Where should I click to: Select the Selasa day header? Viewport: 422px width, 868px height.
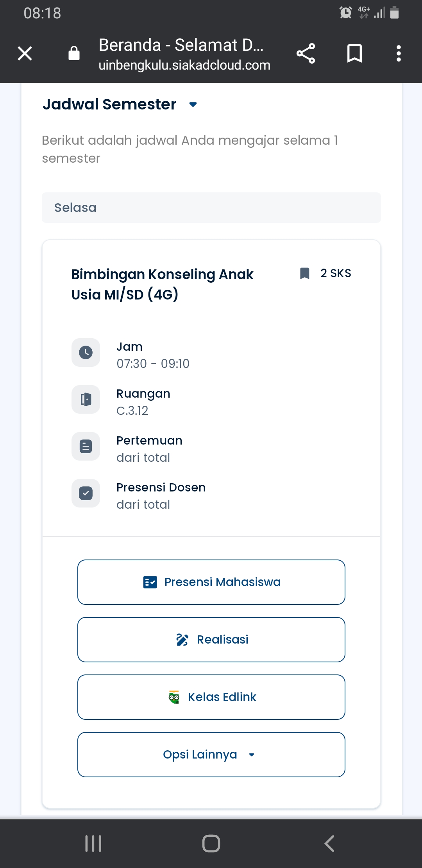pos(211,208)
